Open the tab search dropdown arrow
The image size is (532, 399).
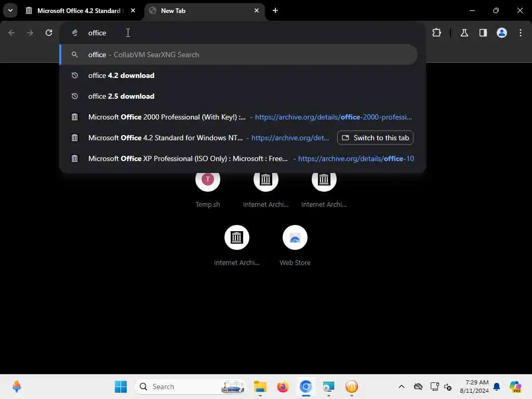[x=10, y=10]
